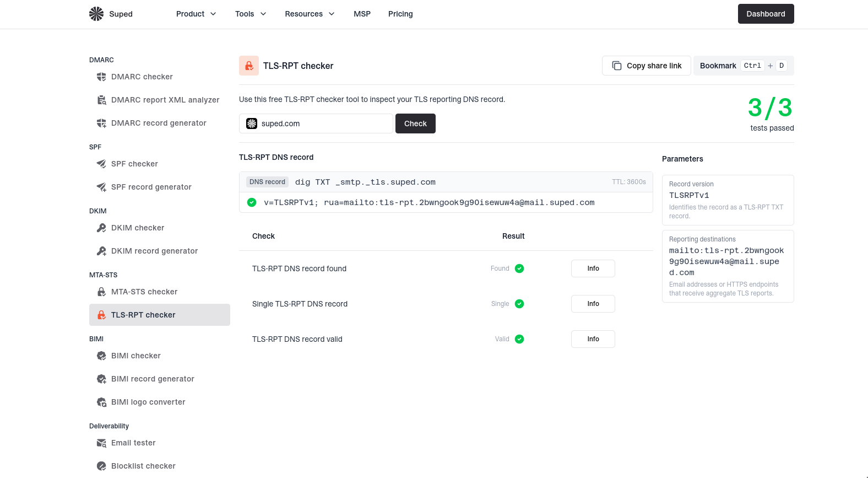Expand the Product dropdown menu
Screen dimensions: 868x478
196,14
